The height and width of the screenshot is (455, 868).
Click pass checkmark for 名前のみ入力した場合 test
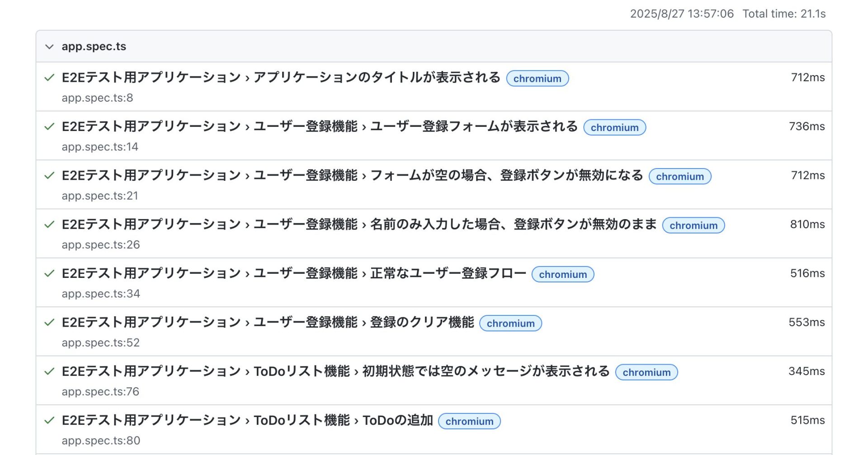49,225
